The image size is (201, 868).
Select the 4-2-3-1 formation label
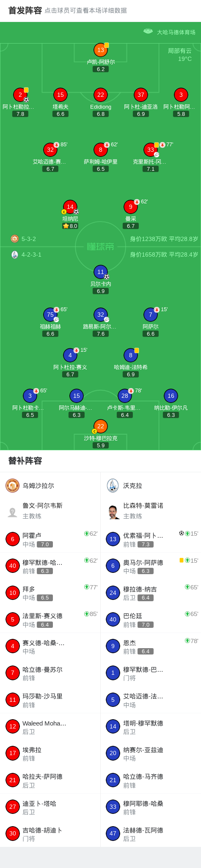click(31, 255)
